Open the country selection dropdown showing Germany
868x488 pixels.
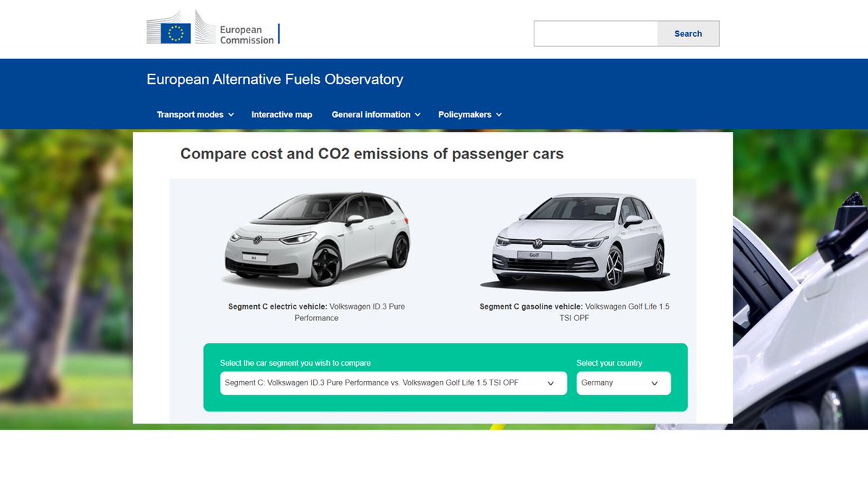point(623,383)
